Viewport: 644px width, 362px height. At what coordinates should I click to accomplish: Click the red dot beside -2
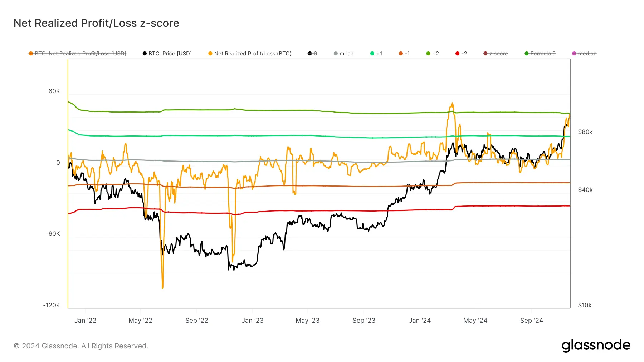click(x=457, y=54)
